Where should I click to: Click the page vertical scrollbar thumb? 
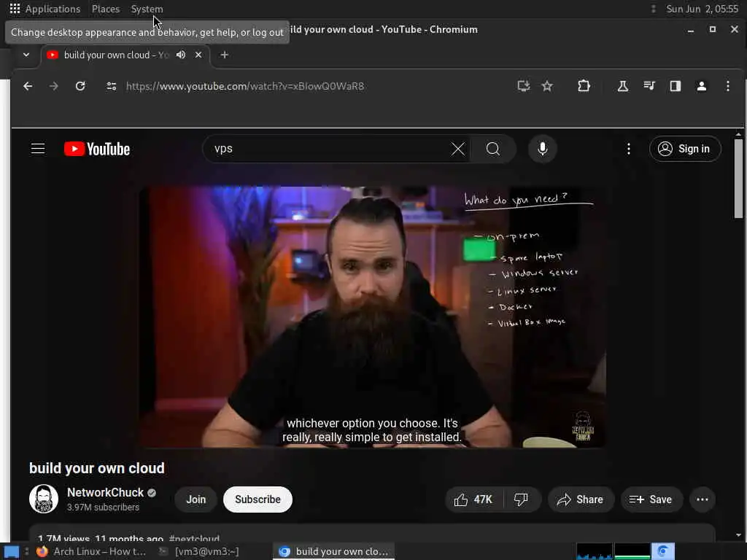click(738, 179)
